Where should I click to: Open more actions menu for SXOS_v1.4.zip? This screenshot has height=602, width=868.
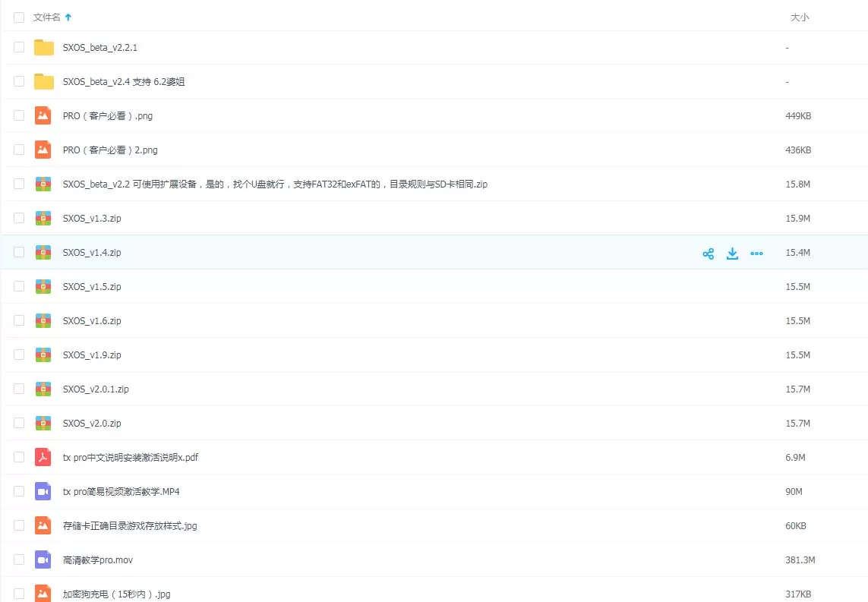[756, 253]
